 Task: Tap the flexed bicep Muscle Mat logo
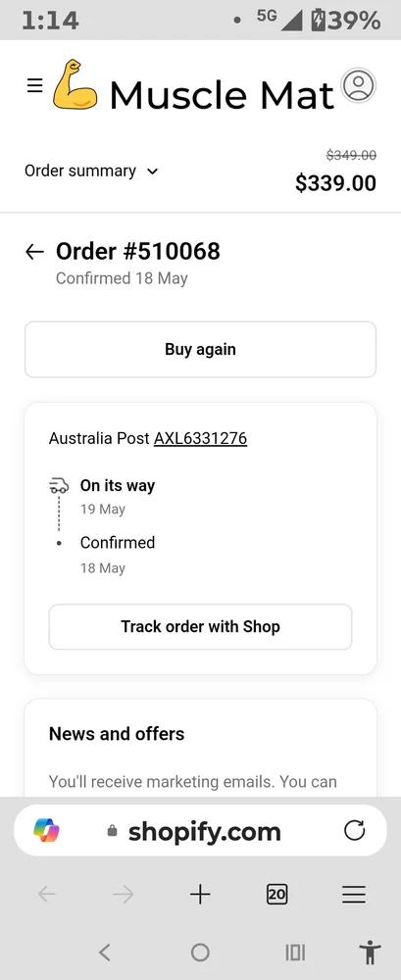click(x=75, y=85)
